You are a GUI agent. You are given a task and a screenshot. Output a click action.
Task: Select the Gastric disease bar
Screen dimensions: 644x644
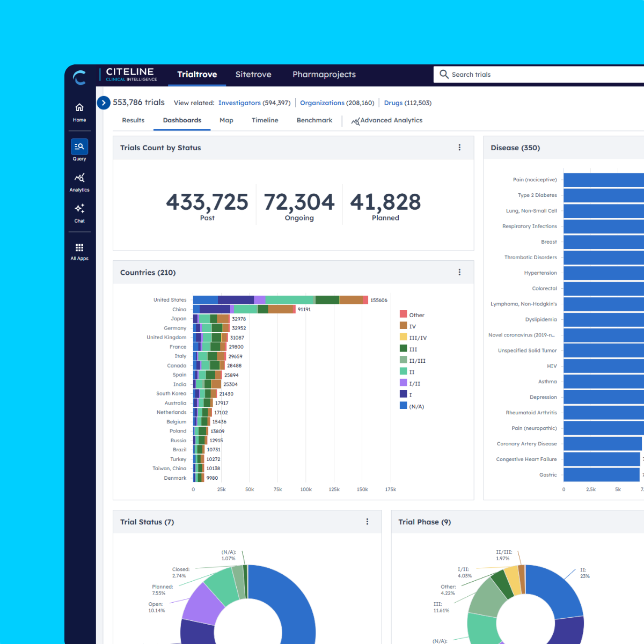tap(602, 475)
